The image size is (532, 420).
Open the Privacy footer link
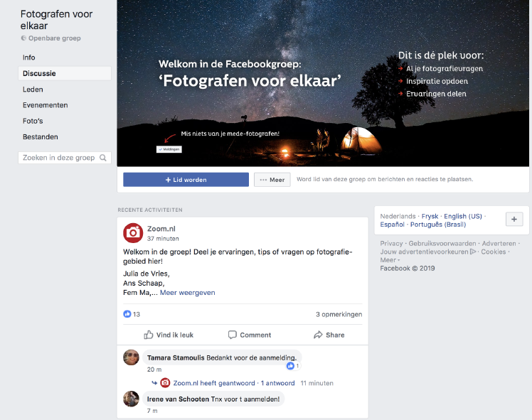pyautogui.click(x=391, y=243)
